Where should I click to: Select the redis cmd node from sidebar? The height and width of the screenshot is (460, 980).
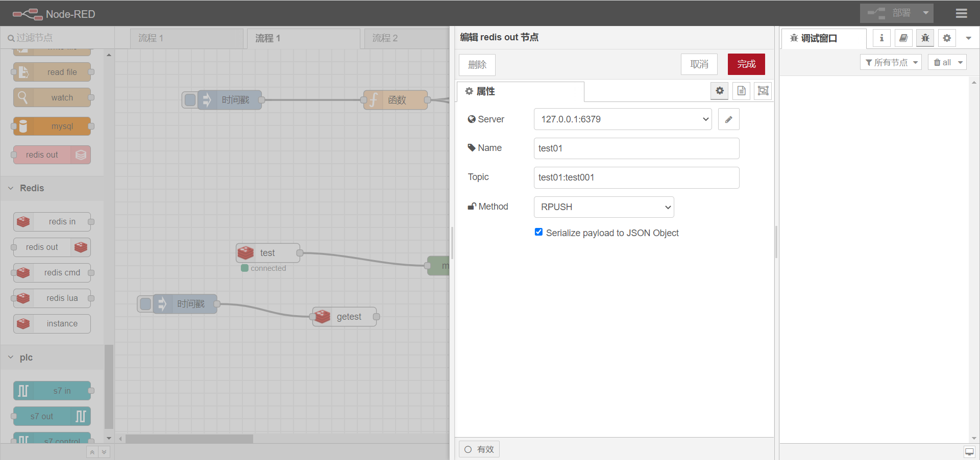click(x=53, y=272)
